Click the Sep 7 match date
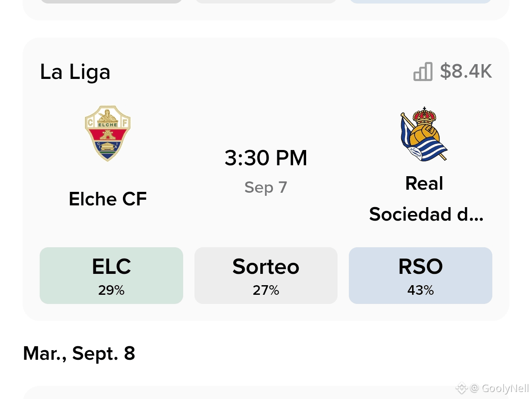This screenshot has height=399, width=532. (x=266, y=188)
